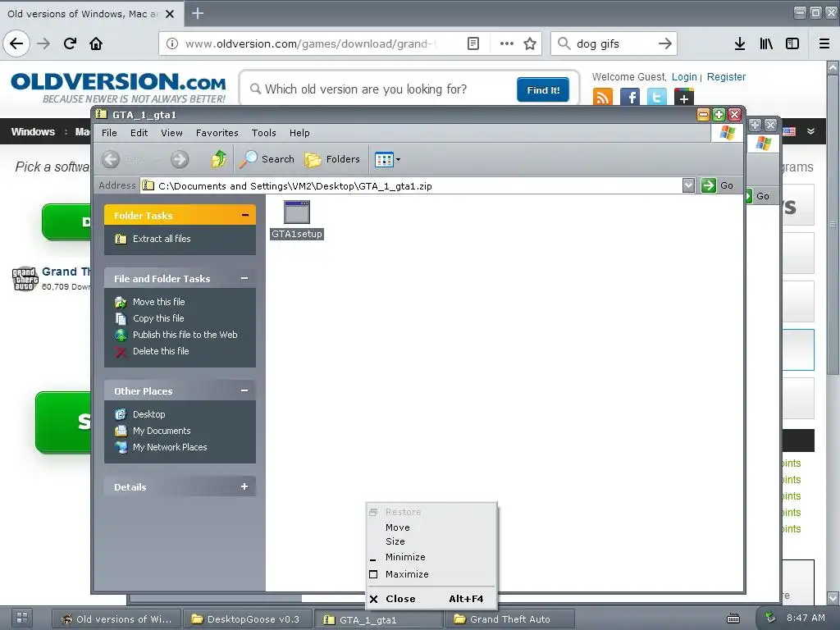Open the Edit menu
Screen dimensions: 840x630
[x=139, y=133]
